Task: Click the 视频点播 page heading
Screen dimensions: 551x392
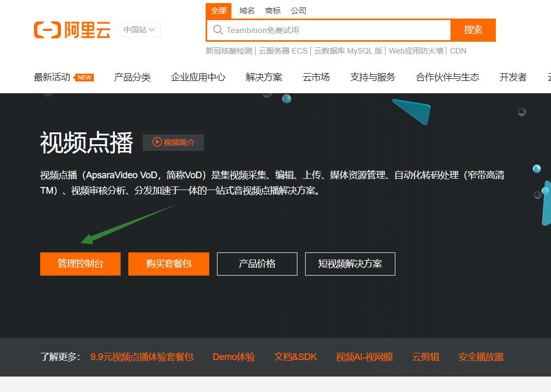Action: (x=87, y=142)
